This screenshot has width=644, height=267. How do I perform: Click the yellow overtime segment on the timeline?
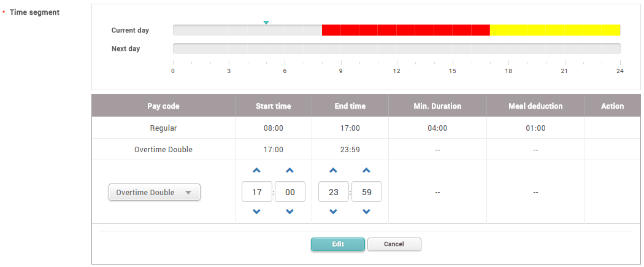pyautogui.click(x=555, y=30)
